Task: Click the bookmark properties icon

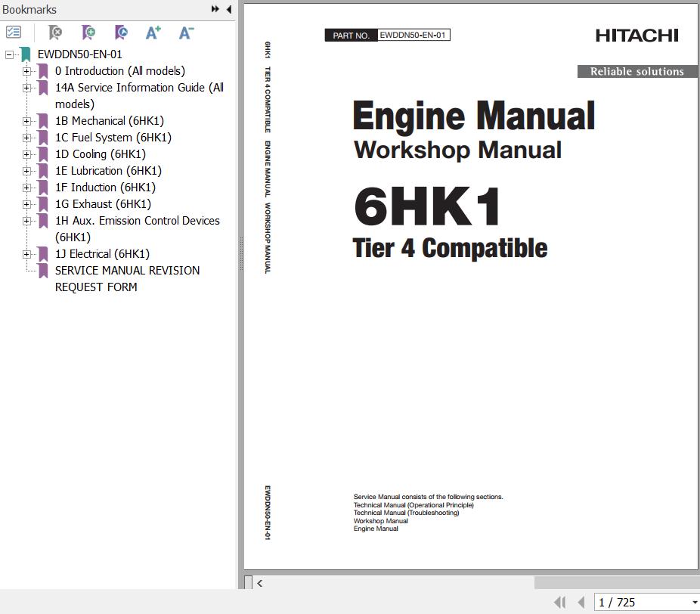Action: (120, 33)
